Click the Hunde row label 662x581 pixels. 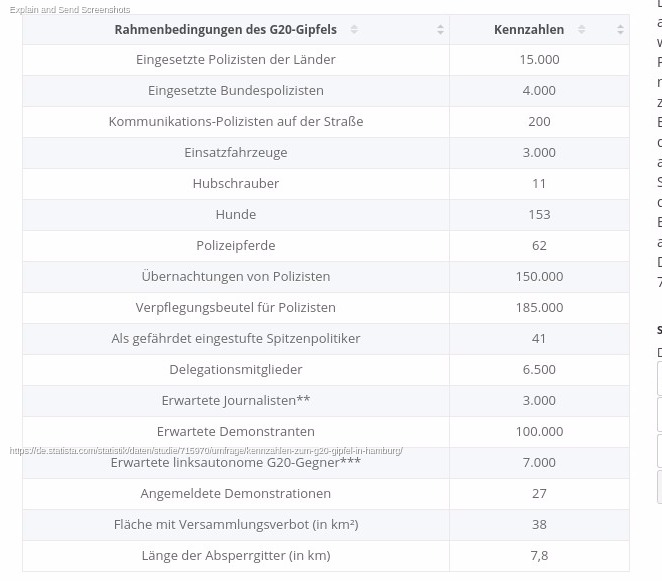[x=236, y=215]
